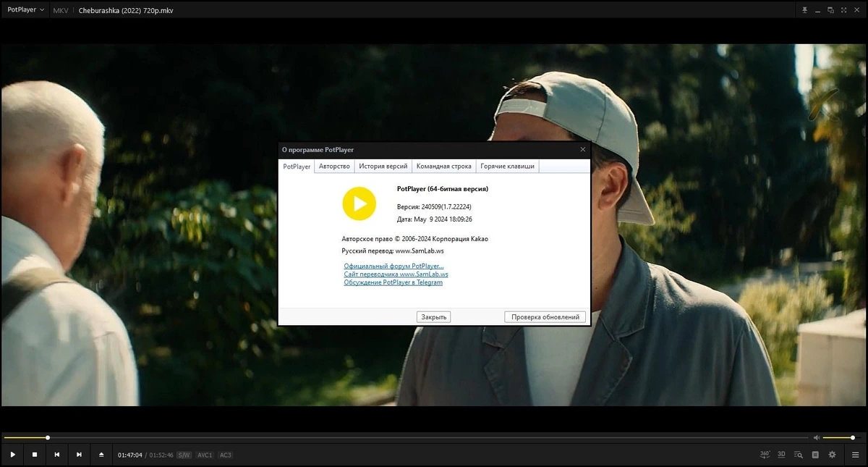Click the eject/open file icon
This screenshot has width=868, height=467.
pos(101,455)
